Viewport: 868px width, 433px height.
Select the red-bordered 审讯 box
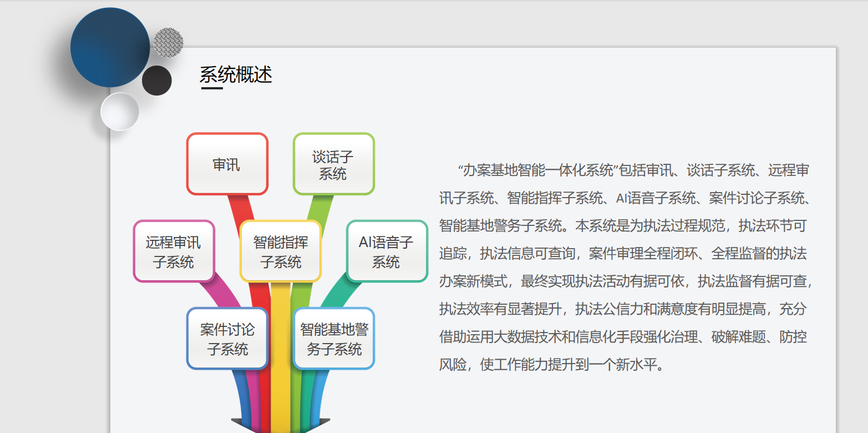(227, 164)
